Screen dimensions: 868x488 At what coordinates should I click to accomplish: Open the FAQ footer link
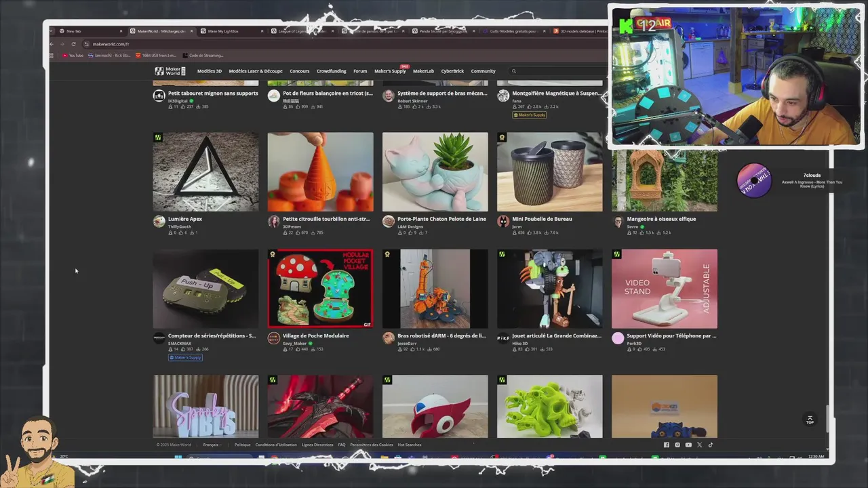click(342, 445)
